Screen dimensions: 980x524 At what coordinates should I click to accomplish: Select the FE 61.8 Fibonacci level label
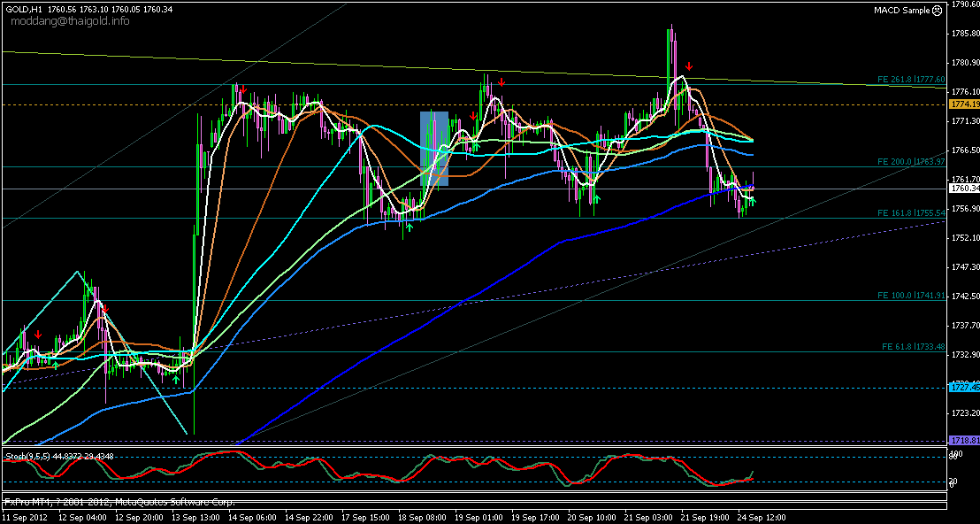click(x=914, y=346)
